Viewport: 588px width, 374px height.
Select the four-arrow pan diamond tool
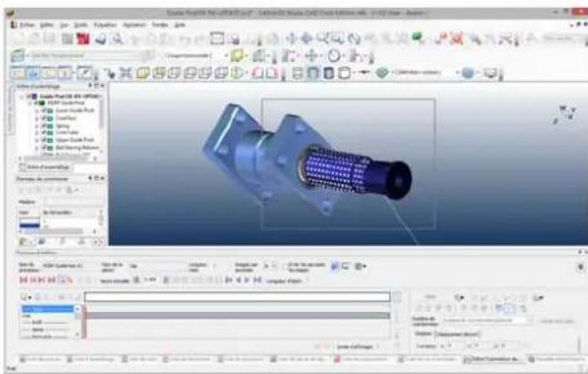306,39
